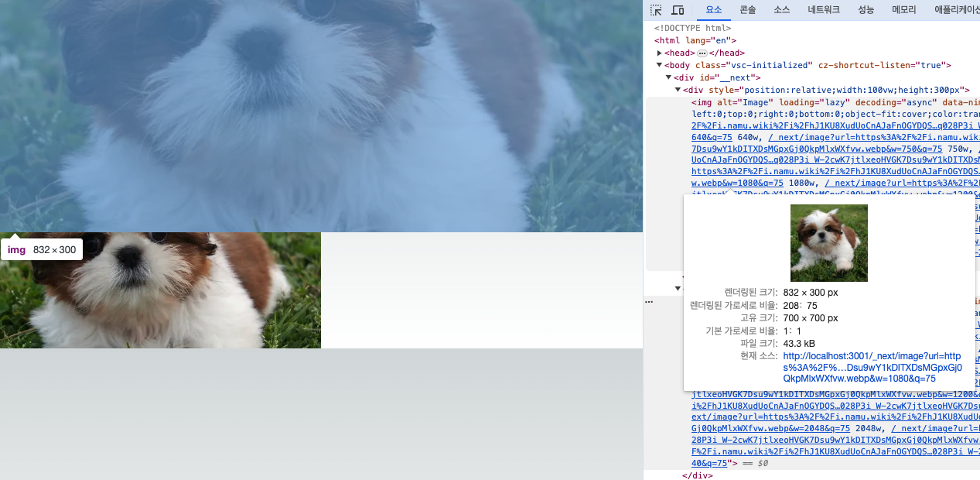Expand the head element node
The image size is (980, 480).
coord(659,53)
